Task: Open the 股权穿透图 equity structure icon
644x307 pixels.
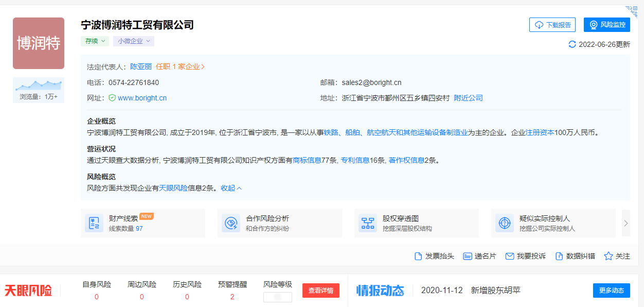Action: click(368, 223)
